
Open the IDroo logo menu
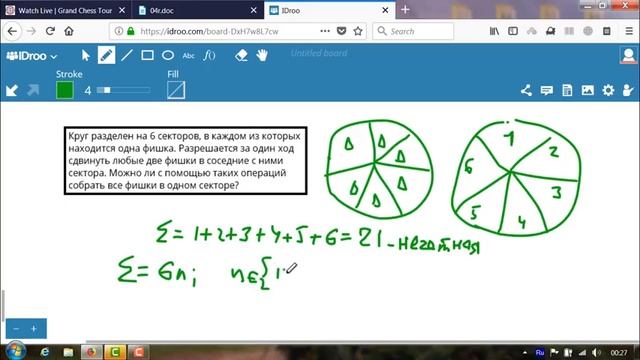tap(32, 56)
